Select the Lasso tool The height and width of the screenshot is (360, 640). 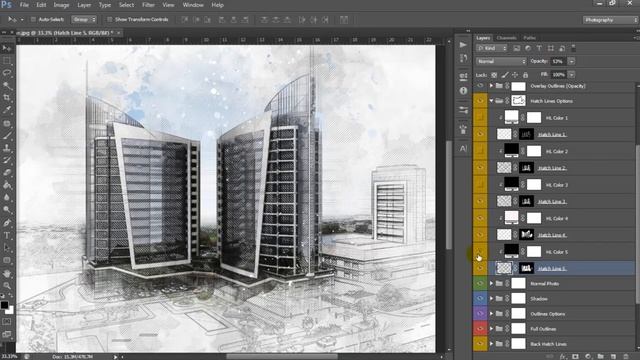(x=7, y=73)
